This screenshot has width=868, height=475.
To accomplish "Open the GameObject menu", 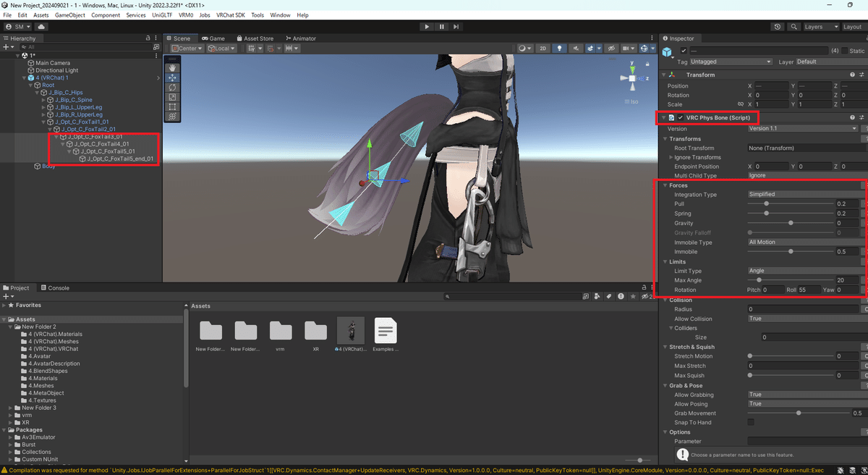I will coord(70,14).
